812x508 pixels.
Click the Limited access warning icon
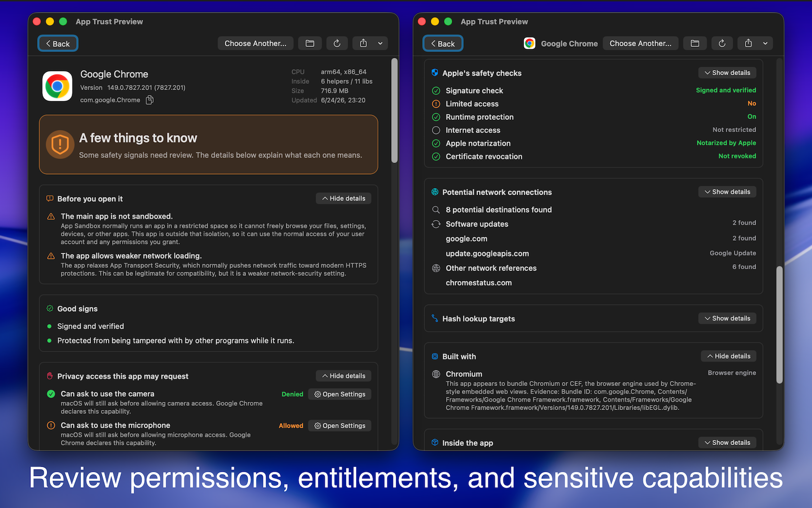(x=436, y=104)
